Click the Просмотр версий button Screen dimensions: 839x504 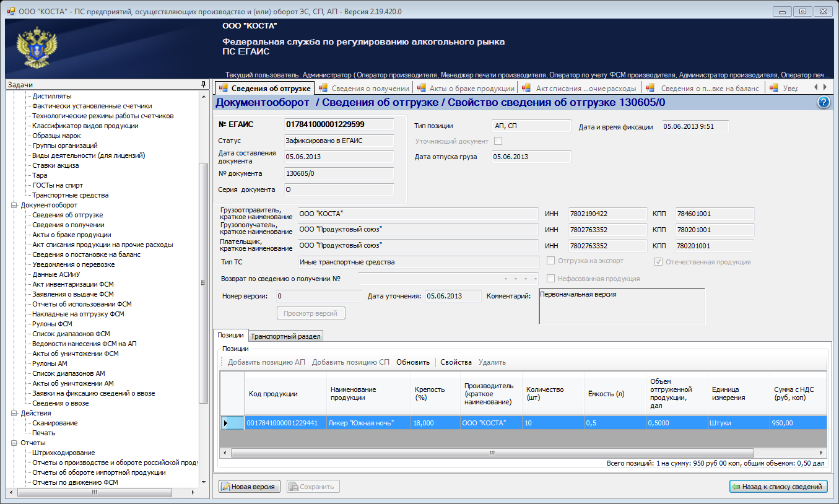pyautogui.click(x=310, y=313)
